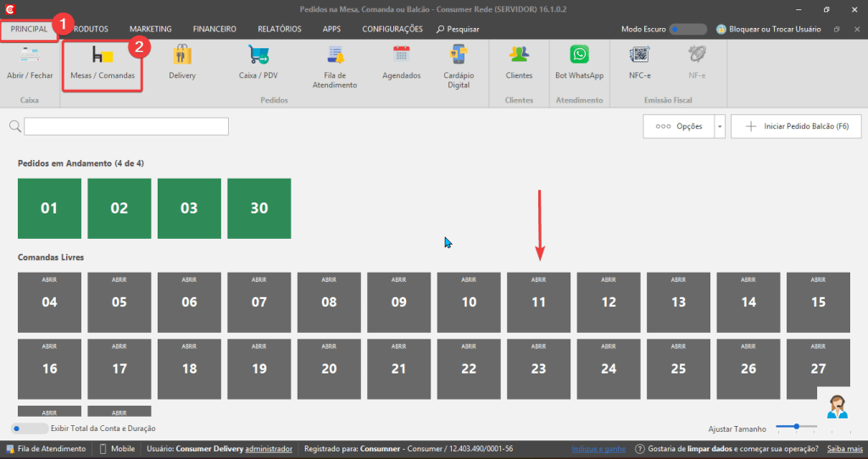Open Cardápio Digital
The width and height of the screenshot is (868, 459).
coord(459,68)
